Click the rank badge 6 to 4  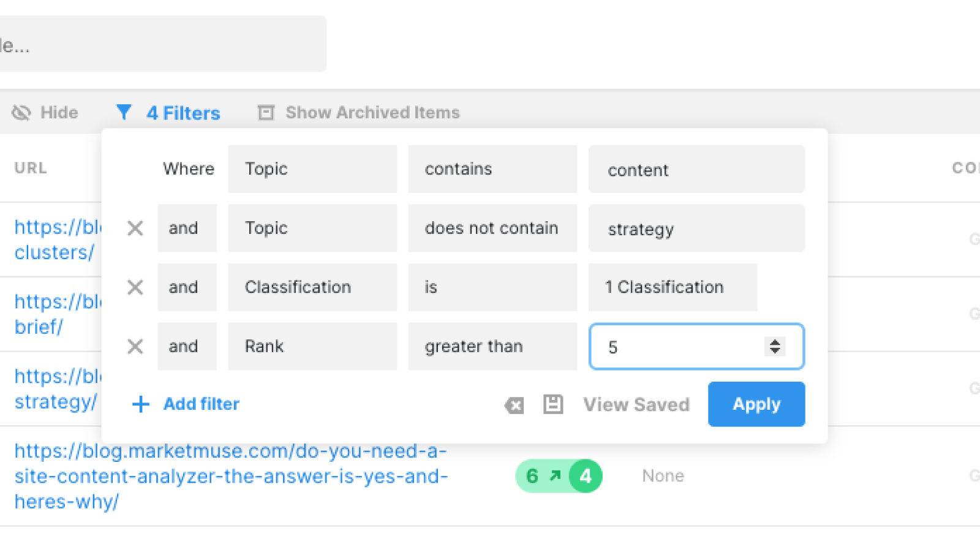[559, 476]
